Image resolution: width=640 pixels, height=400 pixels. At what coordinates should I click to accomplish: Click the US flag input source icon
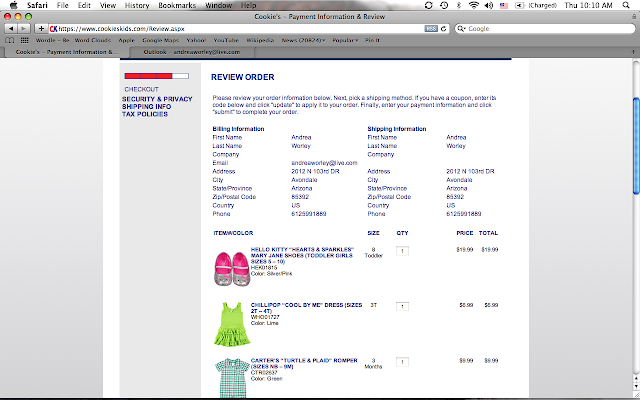click(504, 5)
